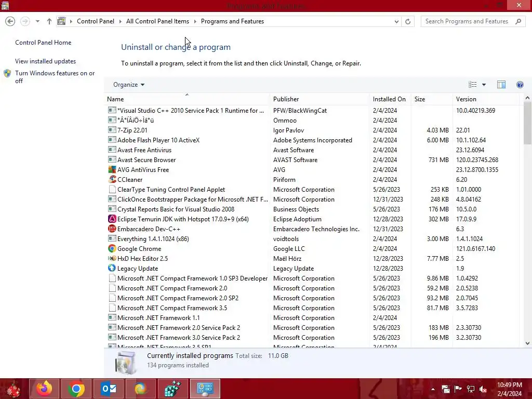The width and height of the screenshot is (532, 399).
Task: Sort by the Size column header
Action: pos(431,99)
